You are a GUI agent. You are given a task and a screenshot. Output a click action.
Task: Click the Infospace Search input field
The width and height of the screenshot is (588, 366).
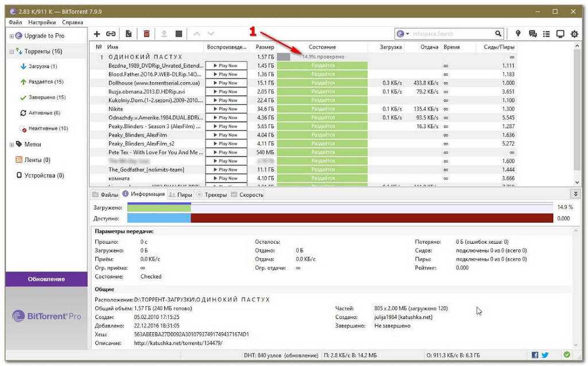coord(451,34)
